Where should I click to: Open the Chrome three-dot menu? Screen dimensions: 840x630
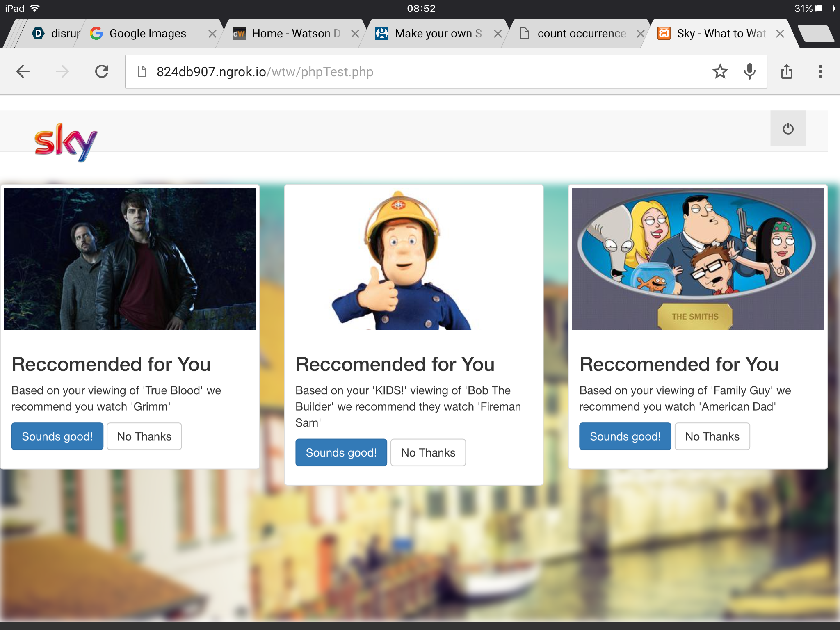(820, 72)
